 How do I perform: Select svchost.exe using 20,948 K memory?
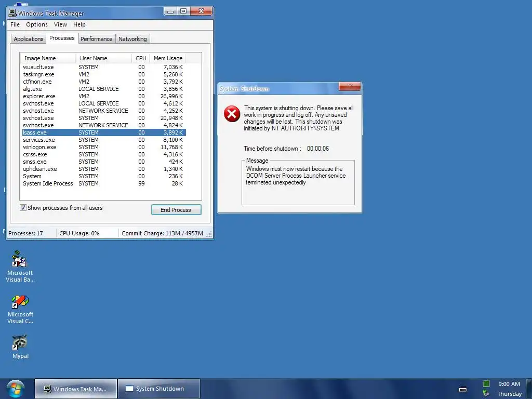tap(103, 118)
